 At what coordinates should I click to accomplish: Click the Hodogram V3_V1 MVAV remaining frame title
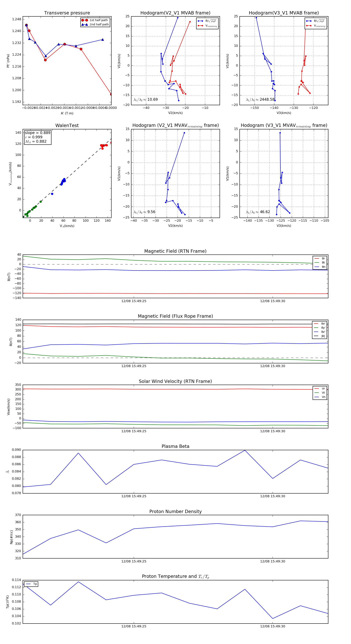point(284,125)
